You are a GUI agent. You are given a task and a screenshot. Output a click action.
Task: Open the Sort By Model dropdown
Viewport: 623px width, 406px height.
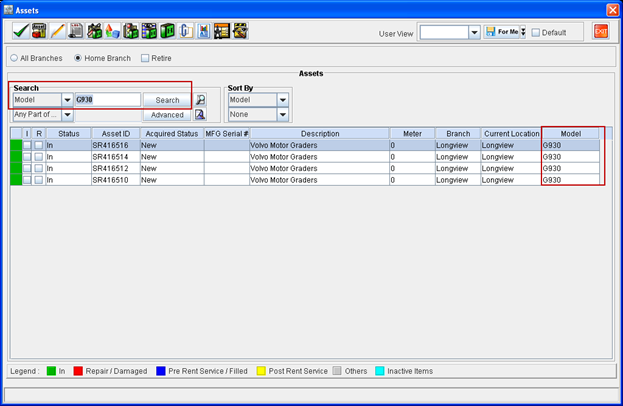pyautogui.click(x=282, y=100)
